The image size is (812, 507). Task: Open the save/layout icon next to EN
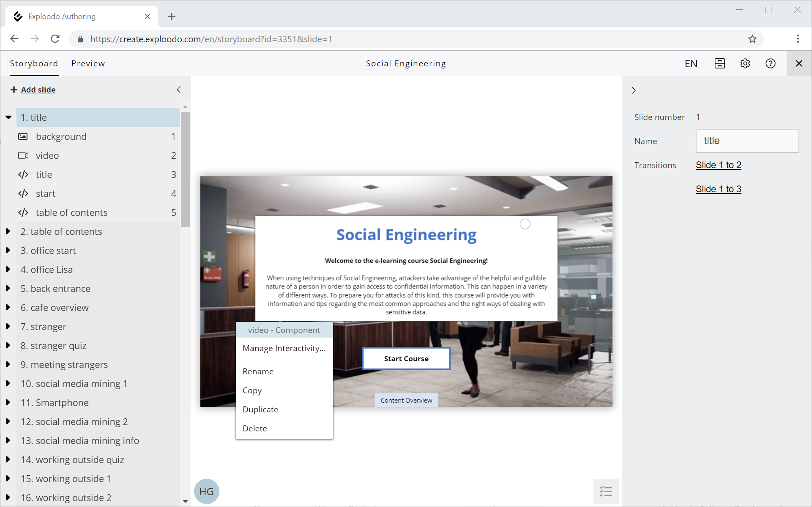tap(719, 63)
